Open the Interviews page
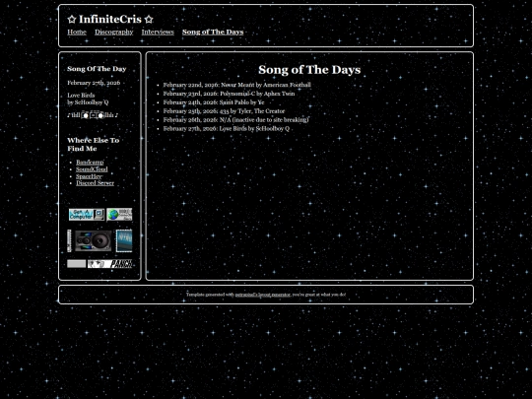 click(158, 32)
